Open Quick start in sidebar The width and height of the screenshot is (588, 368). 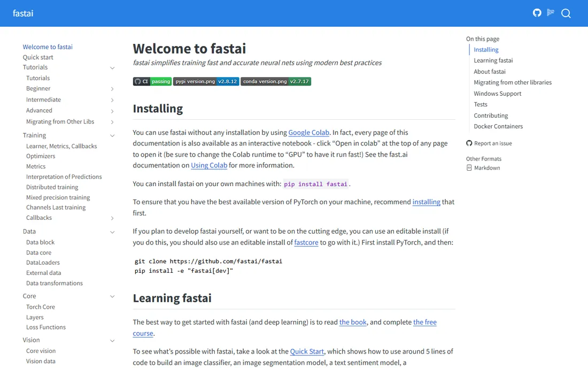38,57
